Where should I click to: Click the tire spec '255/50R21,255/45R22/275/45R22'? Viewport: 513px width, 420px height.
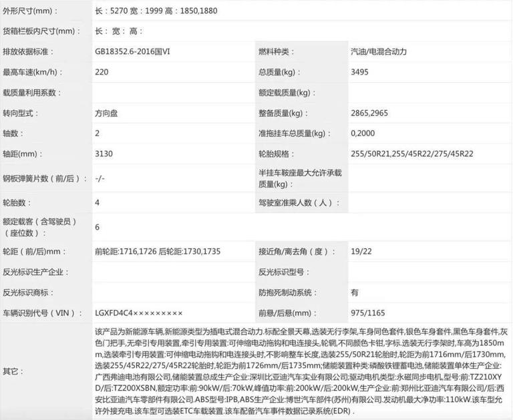click(x=412, y=154)
